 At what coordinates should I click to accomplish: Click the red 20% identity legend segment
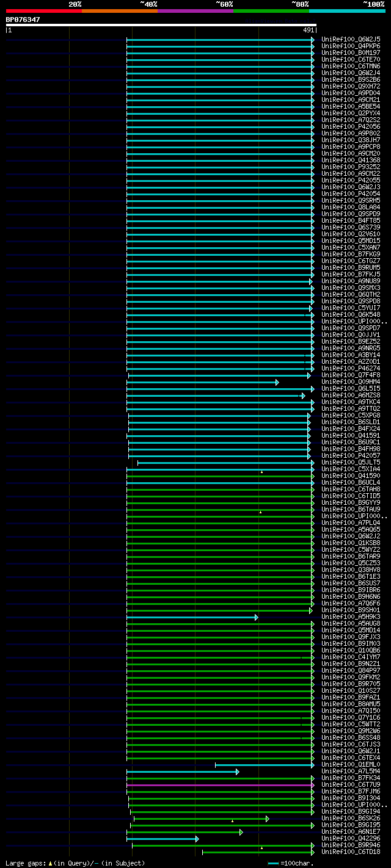(x=43, y=11)
